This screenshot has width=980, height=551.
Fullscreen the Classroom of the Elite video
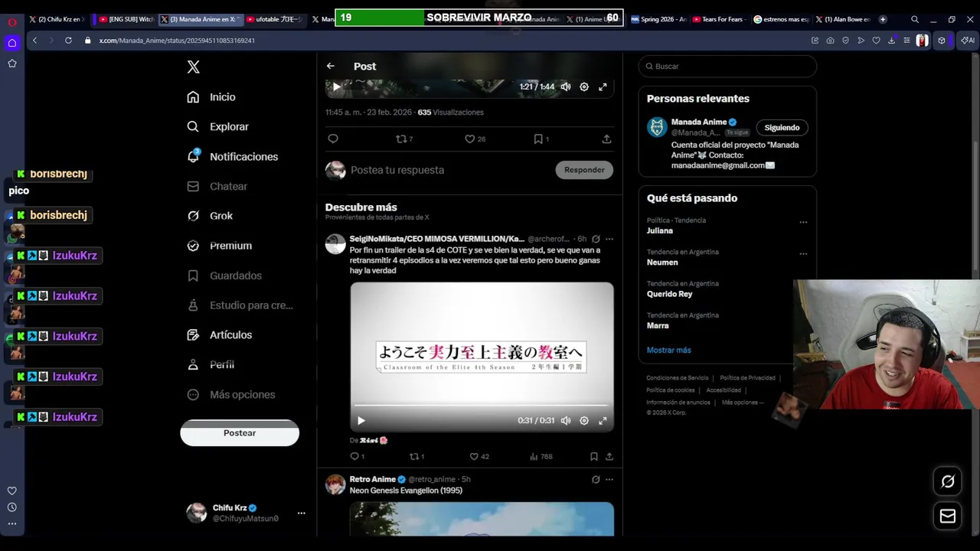[x=603, y=420]
